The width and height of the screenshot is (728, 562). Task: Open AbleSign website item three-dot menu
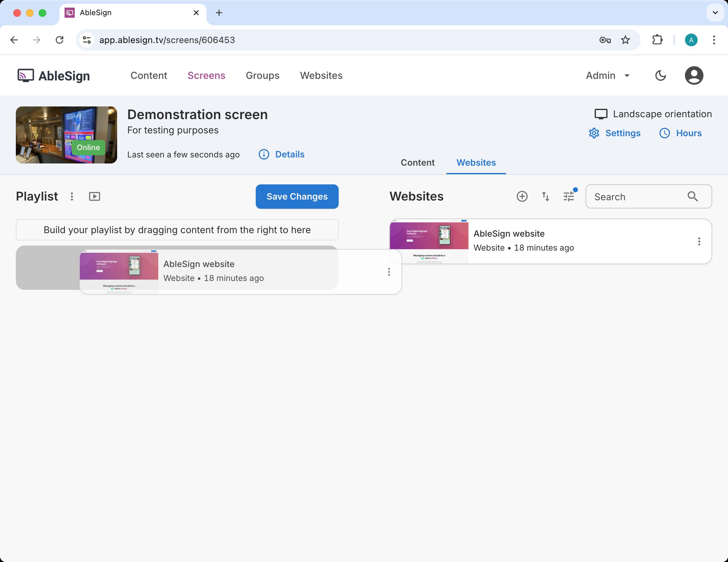pos(699,241)
